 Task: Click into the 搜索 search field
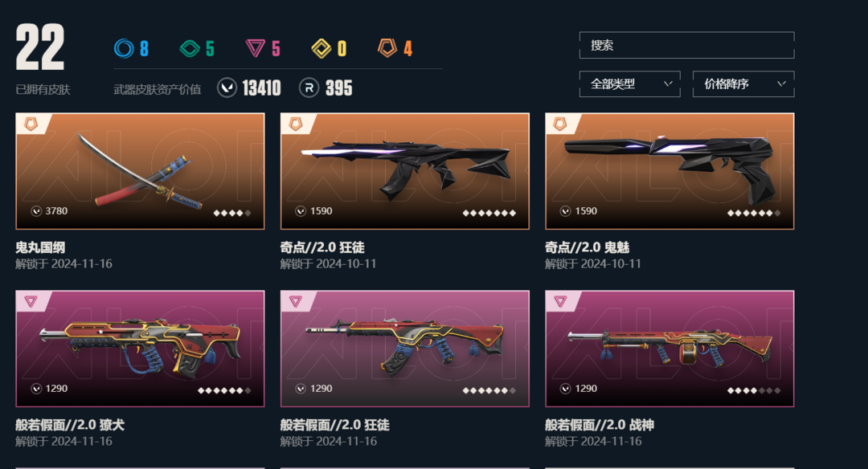click(x=687, y=45)
